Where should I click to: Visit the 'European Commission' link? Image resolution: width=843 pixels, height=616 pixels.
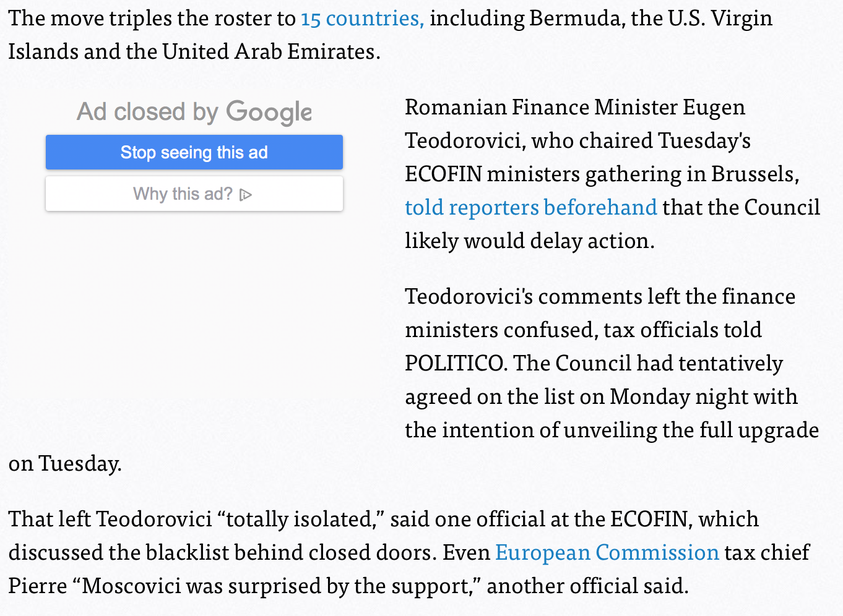pos(607,552)
